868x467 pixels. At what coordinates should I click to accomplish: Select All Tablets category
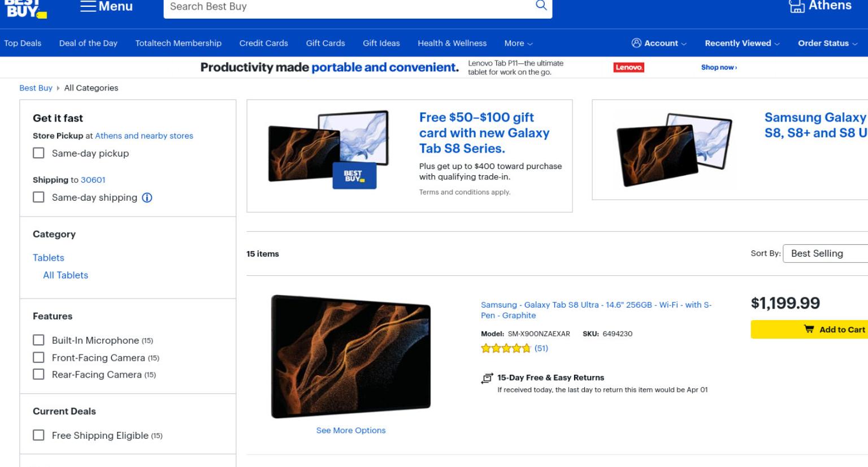(x=66, y=275)
